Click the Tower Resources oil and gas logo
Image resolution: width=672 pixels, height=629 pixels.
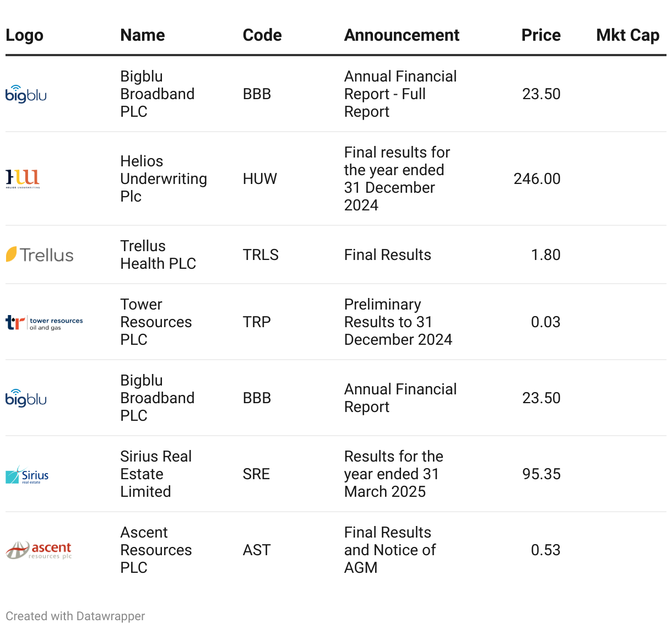click(44, 322)
